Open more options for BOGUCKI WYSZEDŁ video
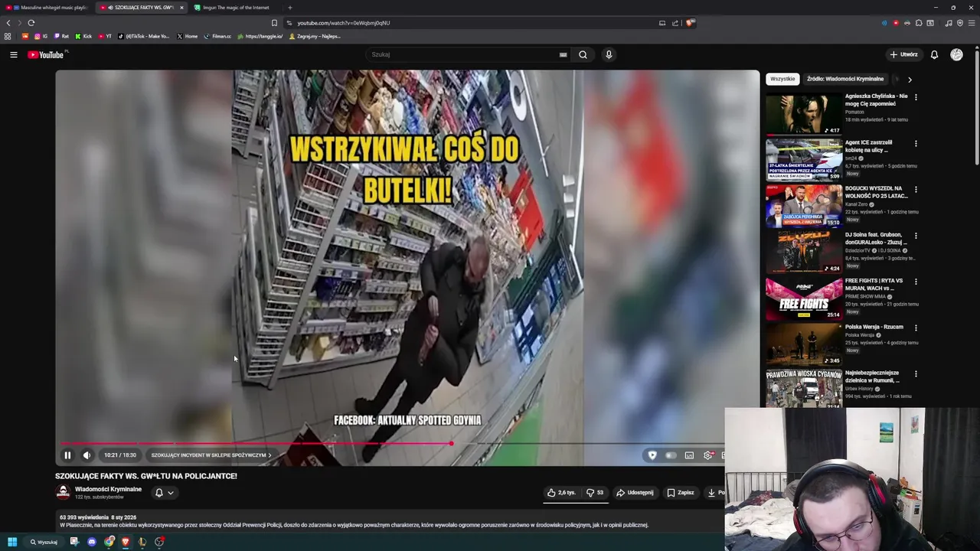 click(x=916, y=189)
